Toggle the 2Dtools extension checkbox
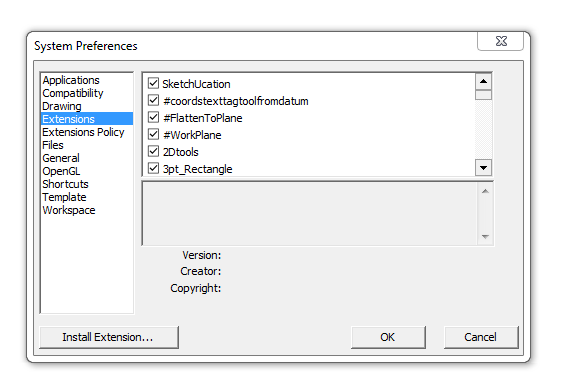 tap(153, 151)
